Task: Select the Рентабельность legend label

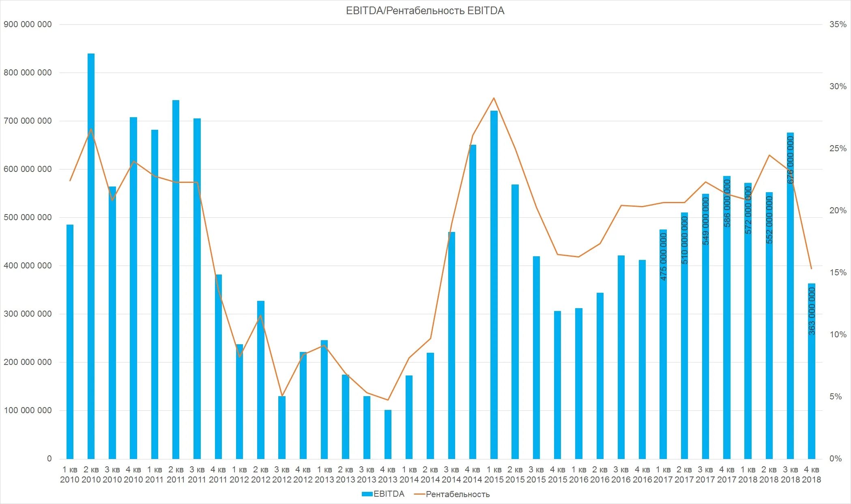Action: click(458, 494)
